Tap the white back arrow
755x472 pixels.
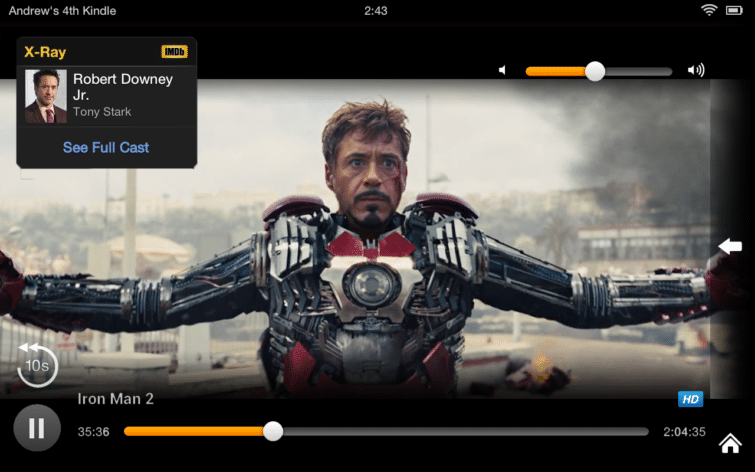point(730,246)
